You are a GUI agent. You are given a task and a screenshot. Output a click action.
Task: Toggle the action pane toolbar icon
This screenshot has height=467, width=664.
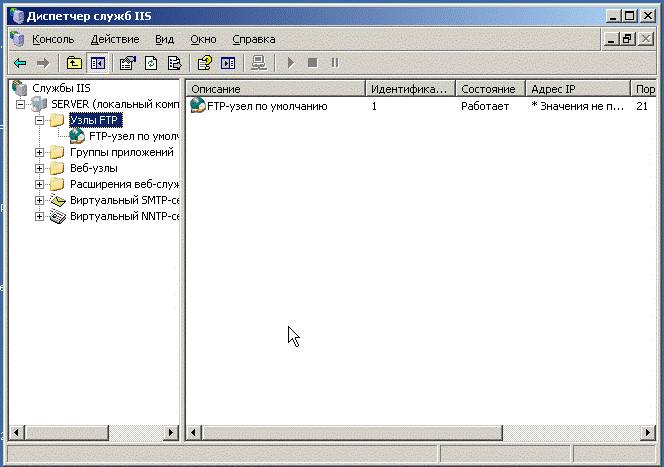point(228,64)
